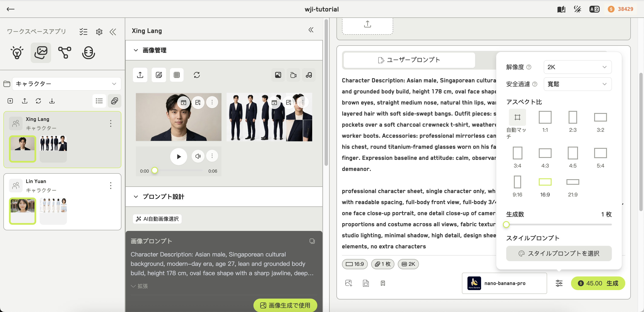Refresh the image management list

pos(197,75)
